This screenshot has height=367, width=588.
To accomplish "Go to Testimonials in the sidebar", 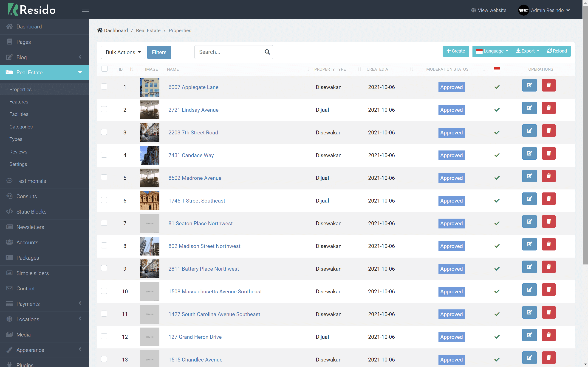I will 31,181.
